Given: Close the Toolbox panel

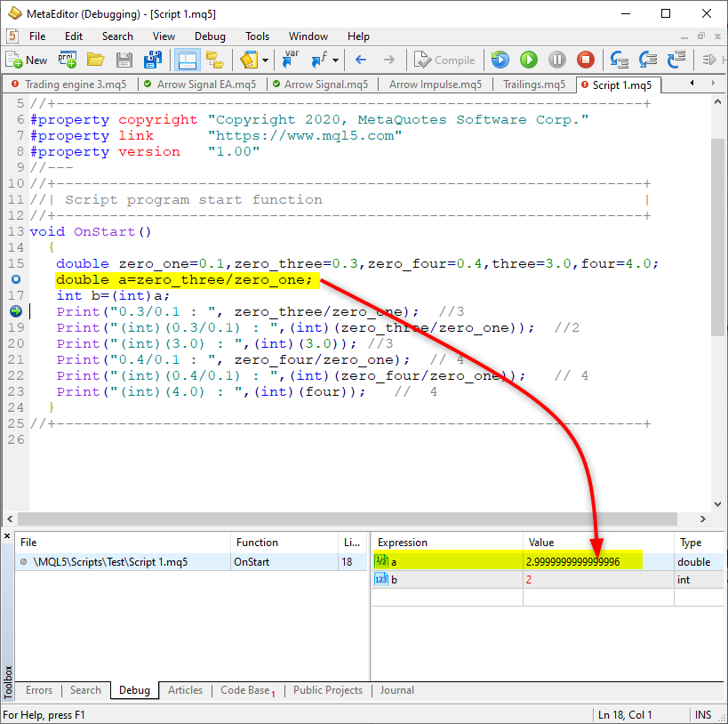Looking at the screenshot, I should (7, 536).
